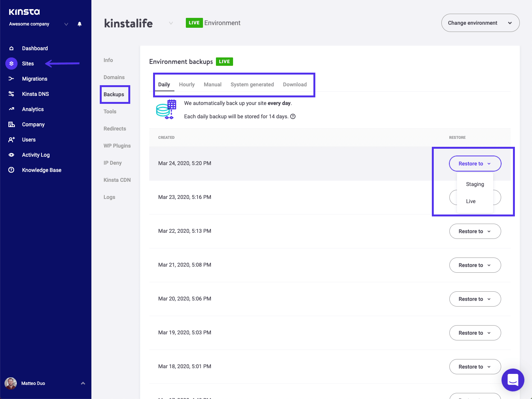Open the Dashboard from the sidebar
Screen dimensions: 532x399
(x=35, y=48)
